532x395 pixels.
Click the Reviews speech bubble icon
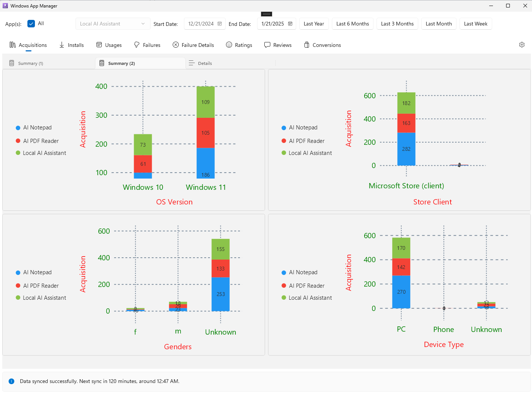click(x=267, y=45)
